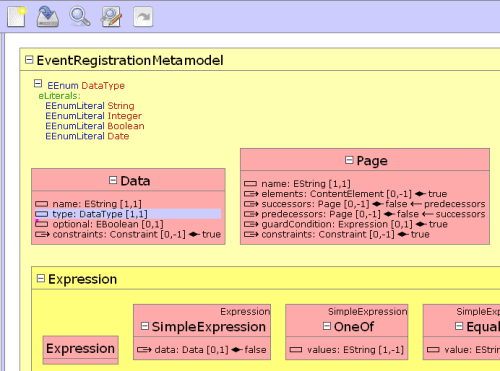Image resolution: width=500 pixels, height=371 pixels.
Task: Select the abstract Expression class box
Action: pos(81,350)
